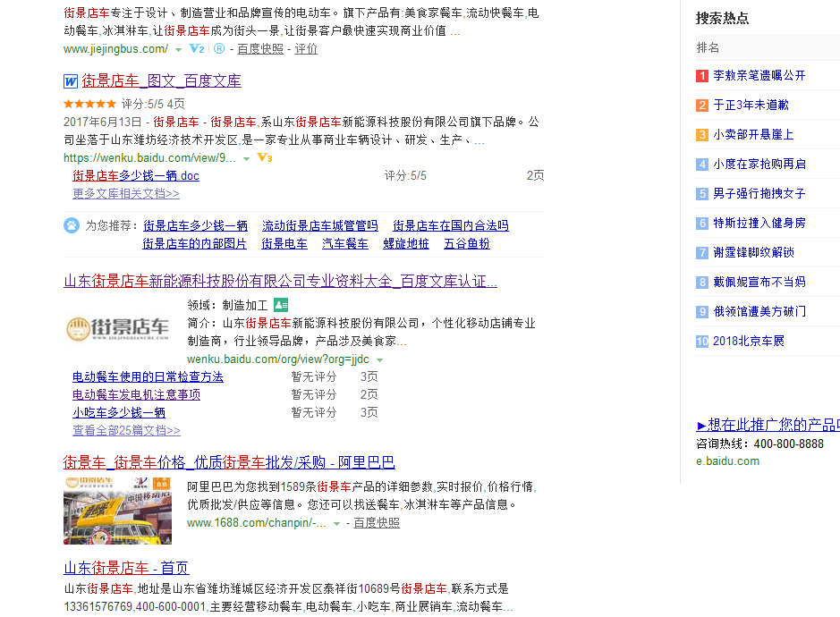Open hot search 小度在家抢购再启
Image resolution: width=840 pixels, height=617 pixels.
tap(759, 164)
